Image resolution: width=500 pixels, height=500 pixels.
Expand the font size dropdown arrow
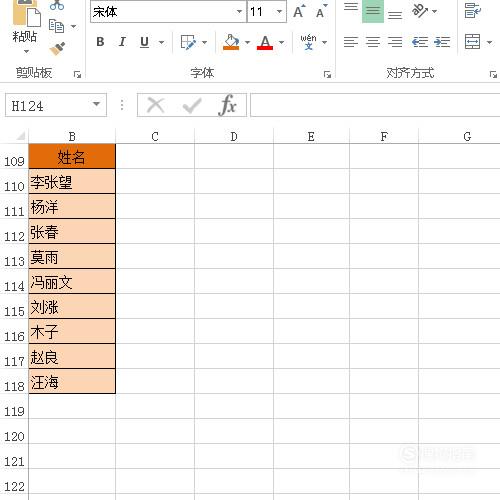pyautogui.click(x=279, y=12)
